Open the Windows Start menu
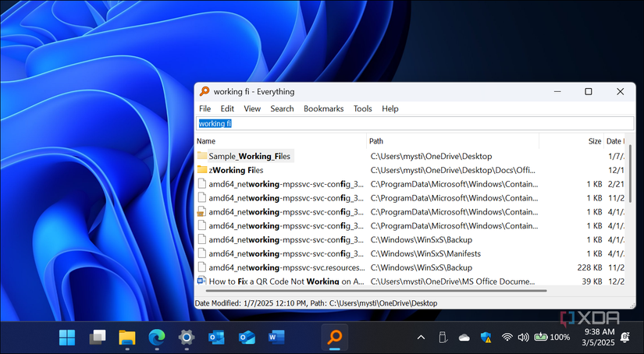Viewport: 644px width, 354px height. pyautogui.click(x=67, y=338)
